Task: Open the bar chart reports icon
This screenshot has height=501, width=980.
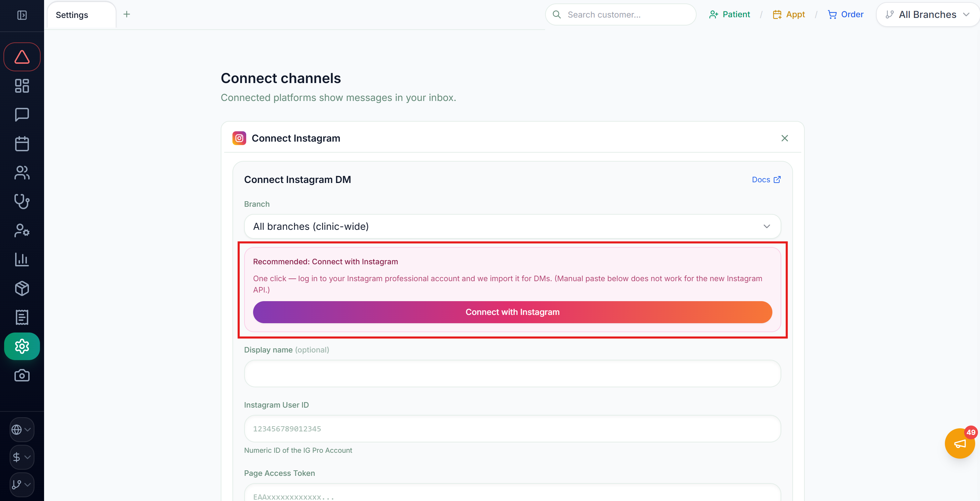Action: (x=22, y=259)
